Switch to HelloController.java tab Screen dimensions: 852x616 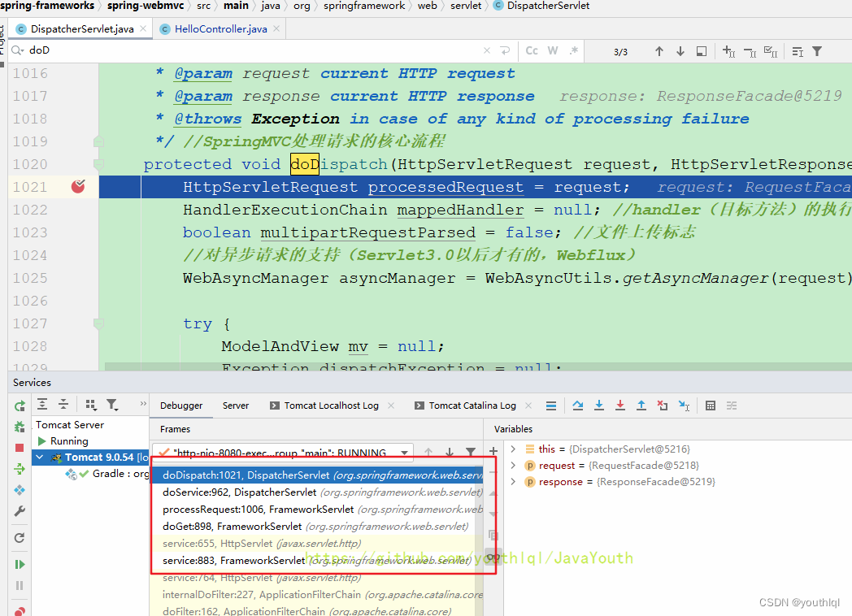click(x=220, y=28)
